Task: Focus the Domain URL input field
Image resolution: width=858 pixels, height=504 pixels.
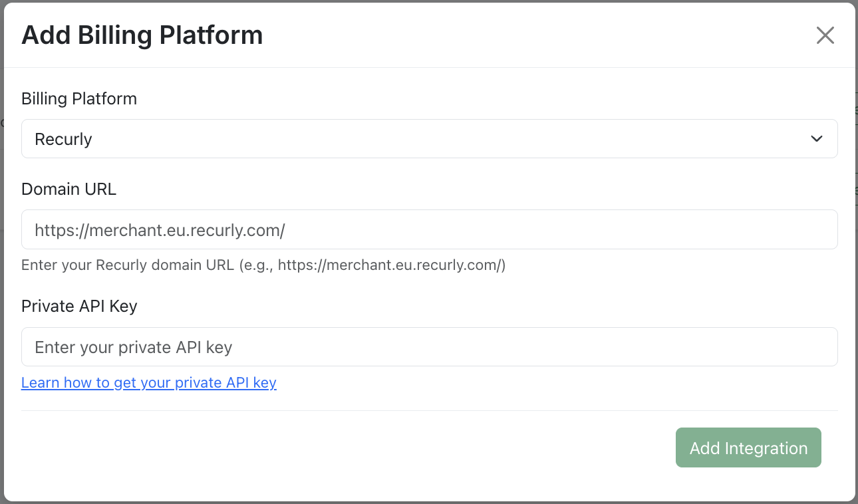Action: click(429, 229)
